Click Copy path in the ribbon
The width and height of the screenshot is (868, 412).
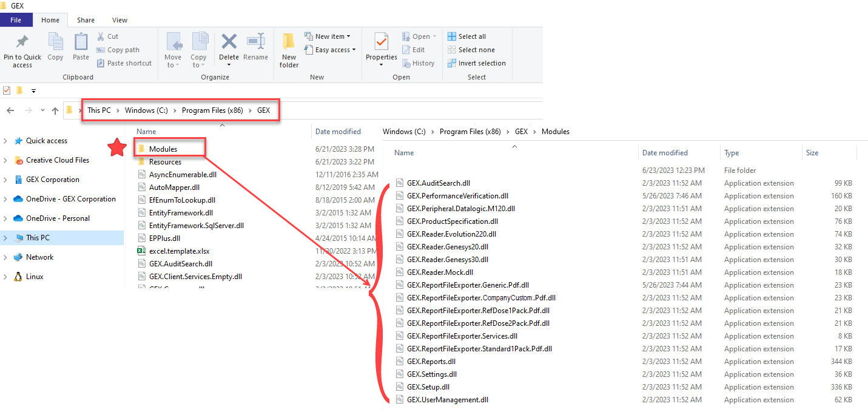click(x=118, y=50)
